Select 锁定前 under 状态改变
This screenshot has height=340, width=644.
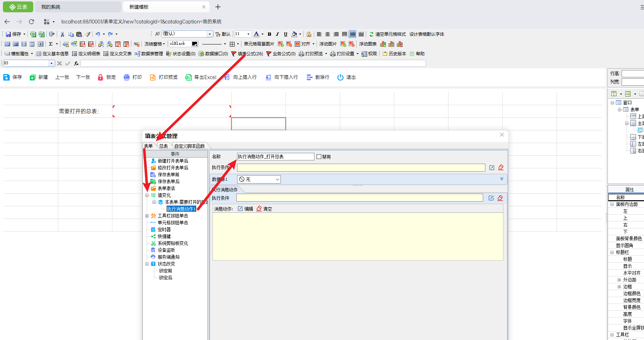166,271
